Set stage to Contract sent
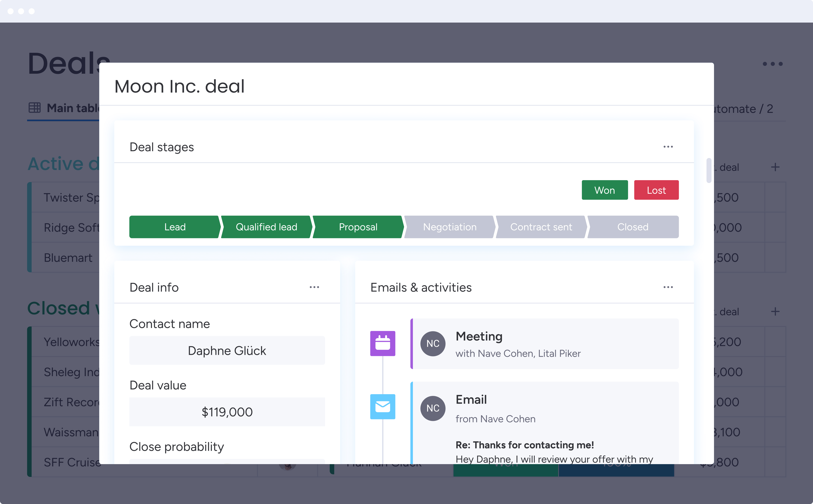 [x=541, y=227]
